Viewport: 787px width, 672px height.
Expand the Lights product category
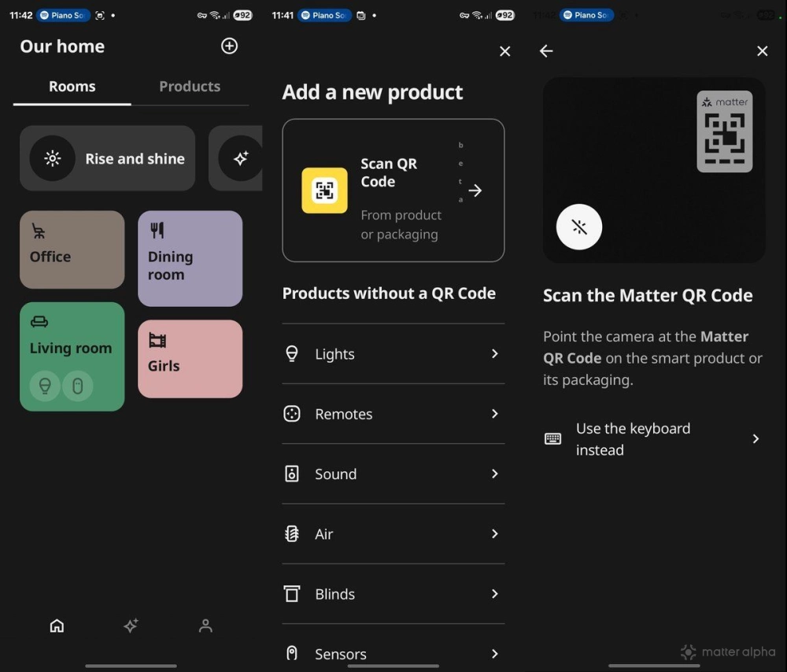click(393, 354)
